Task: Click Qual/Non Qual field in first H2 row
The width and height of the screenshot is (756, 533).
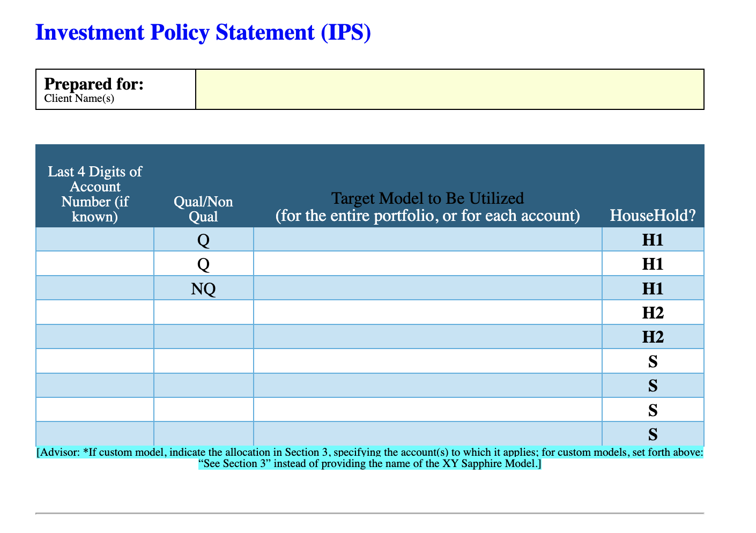Action: click(x=204, y=313)
